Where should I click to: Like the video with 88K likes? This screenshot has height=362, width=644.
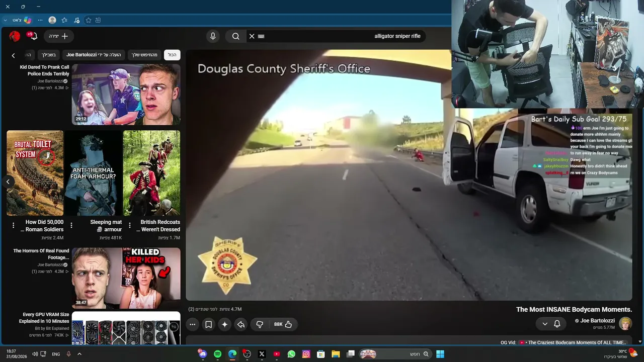pos(283,325)
